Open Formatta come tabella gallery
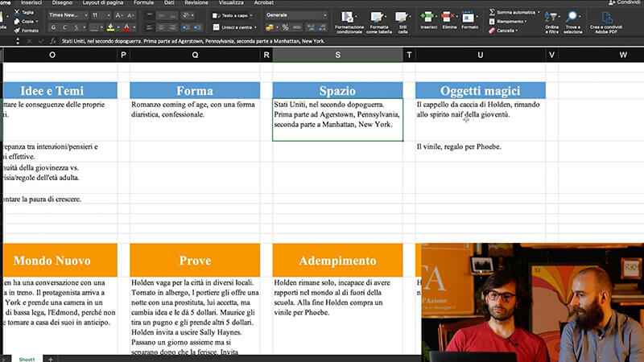The image size is (644, 362). coord(378,22)
